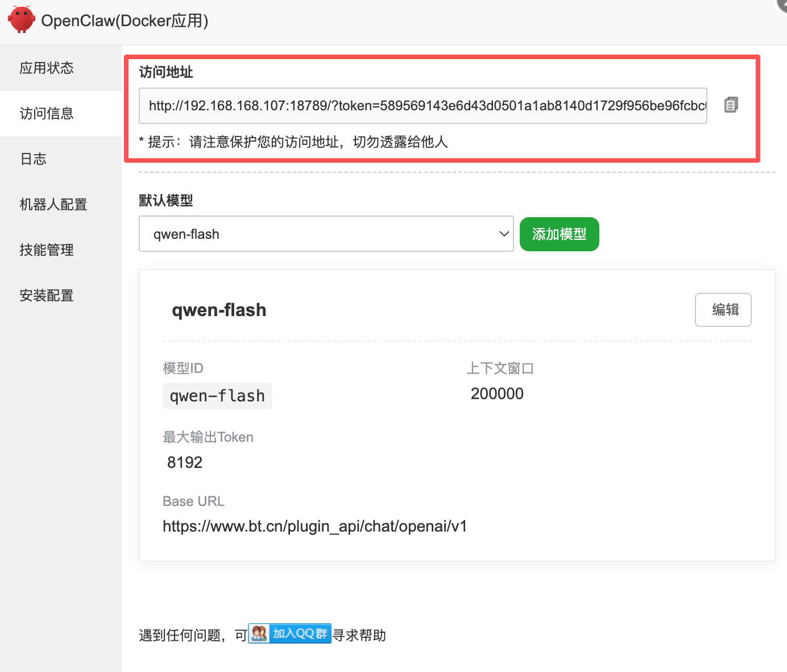Click the 编辑 button on the qwen-flash card
The width and height of the screenshot is (787, 672).
pos(723,310)
